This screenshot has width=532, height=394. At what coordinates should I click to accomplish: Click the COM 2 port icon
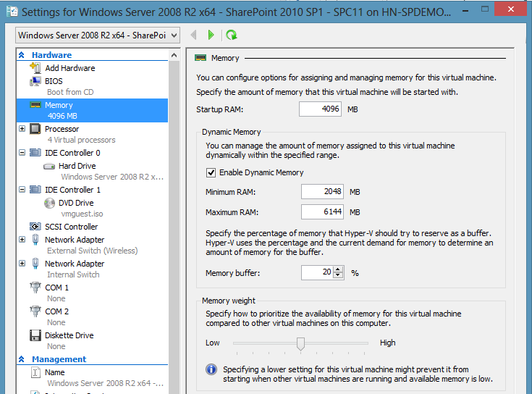35,311
